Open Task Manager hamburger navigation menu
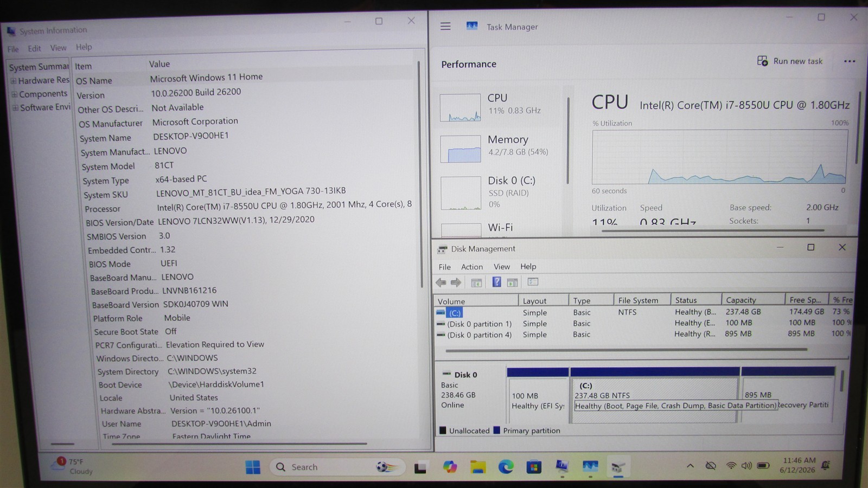The image size is (868, 488). pos(445,26)
